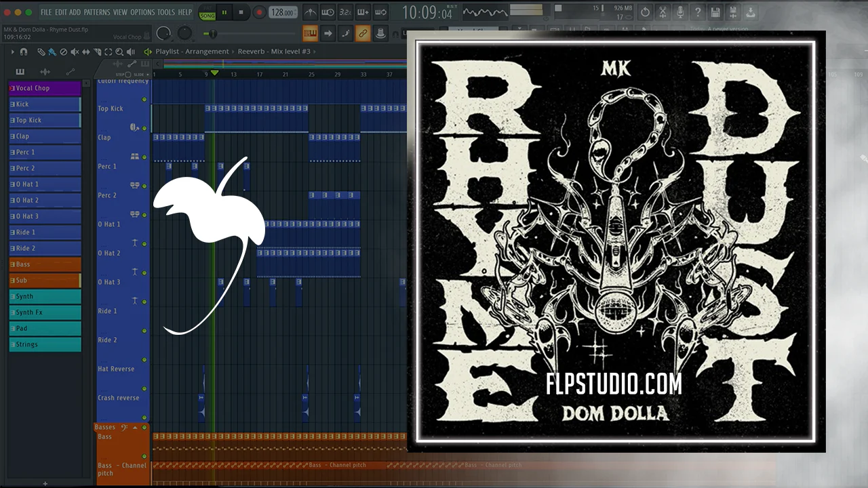Open the ADD menu
The image size is (868, 488).
tap(75, 12)
